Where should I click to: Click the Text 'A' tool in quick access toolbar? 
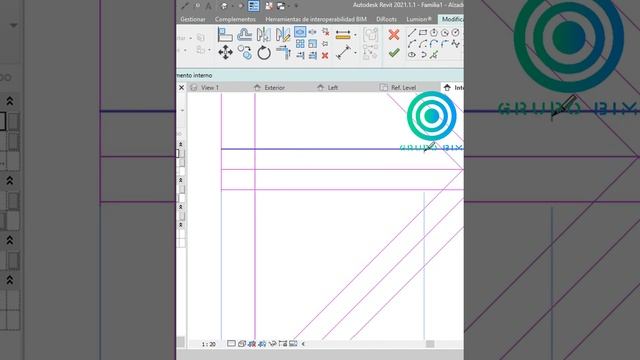[209, 6]
